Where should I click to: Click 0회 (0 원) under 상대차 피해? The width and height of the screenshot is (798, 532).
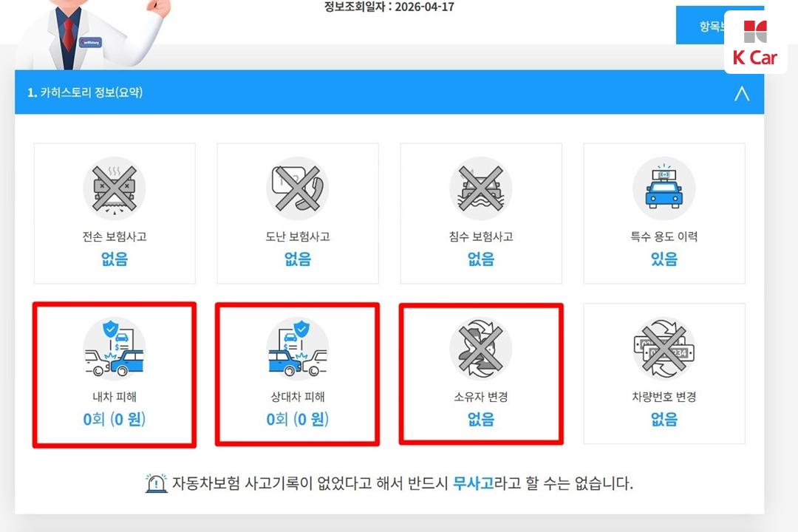pyautogui.click(x=298, y=419)
